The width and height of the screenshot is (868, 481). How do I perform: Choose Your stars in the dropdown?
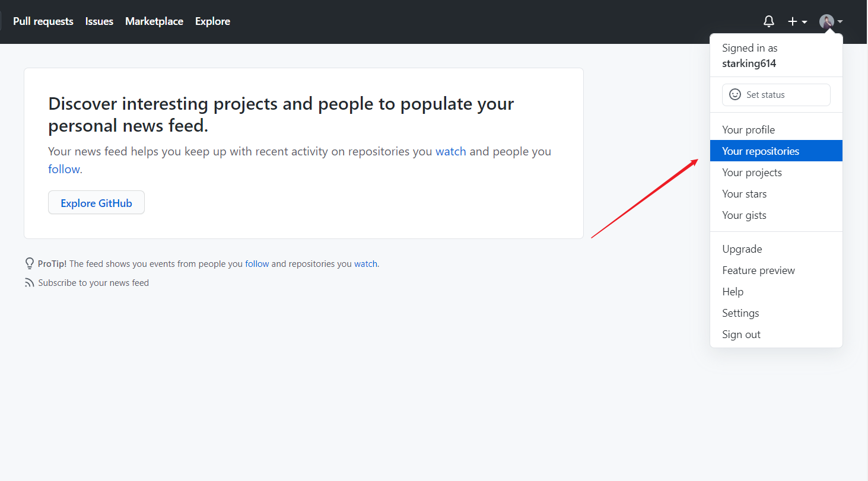click(744, 194)
